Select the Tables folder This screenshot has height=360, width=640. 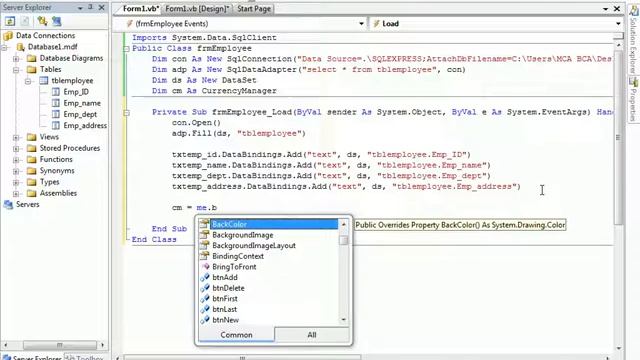pyautogui.click(x=50, y=69)
